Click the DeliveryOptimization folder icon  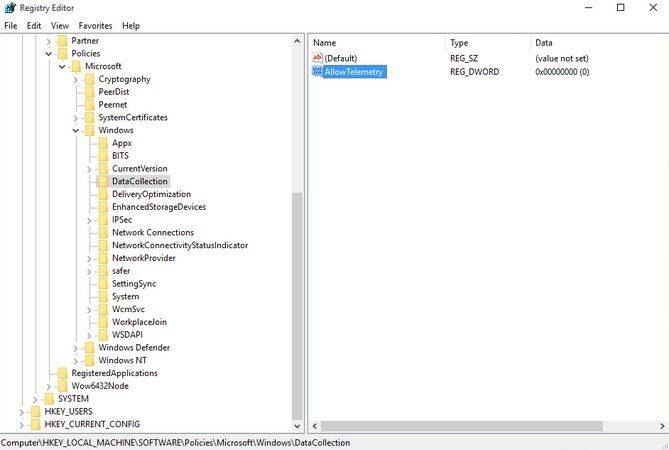pyautogui.click(x=103, y=195)
